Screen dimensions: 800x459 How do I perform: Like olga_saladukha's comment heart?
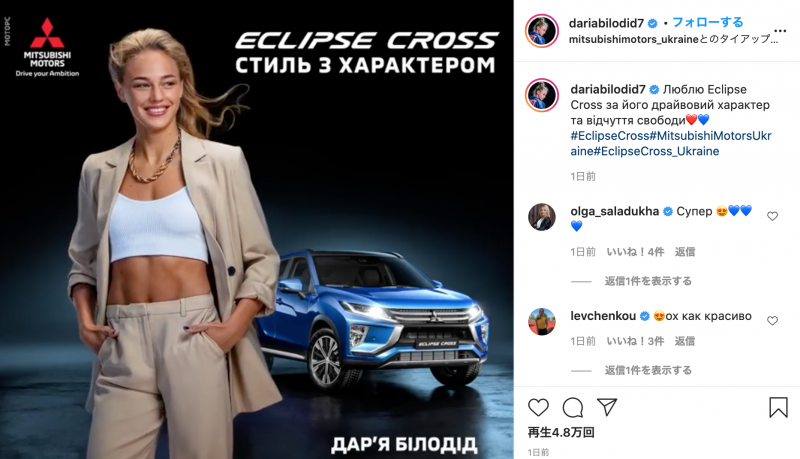(x=772, y=216)
